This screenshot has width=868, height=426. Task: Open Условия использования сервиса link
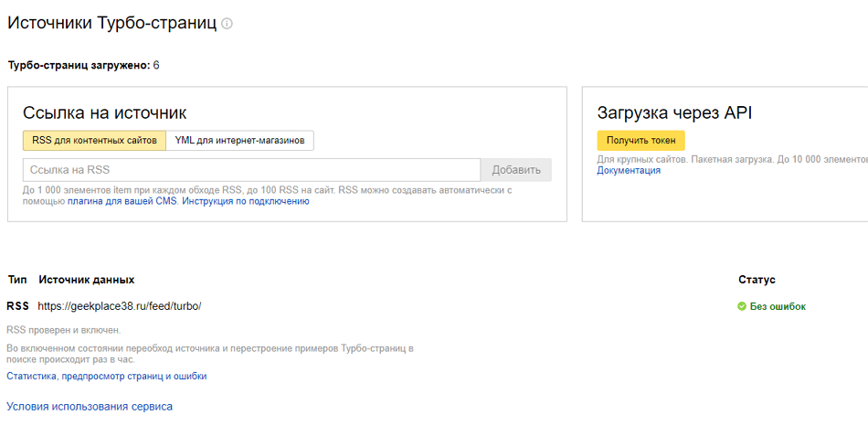[90, 406]
